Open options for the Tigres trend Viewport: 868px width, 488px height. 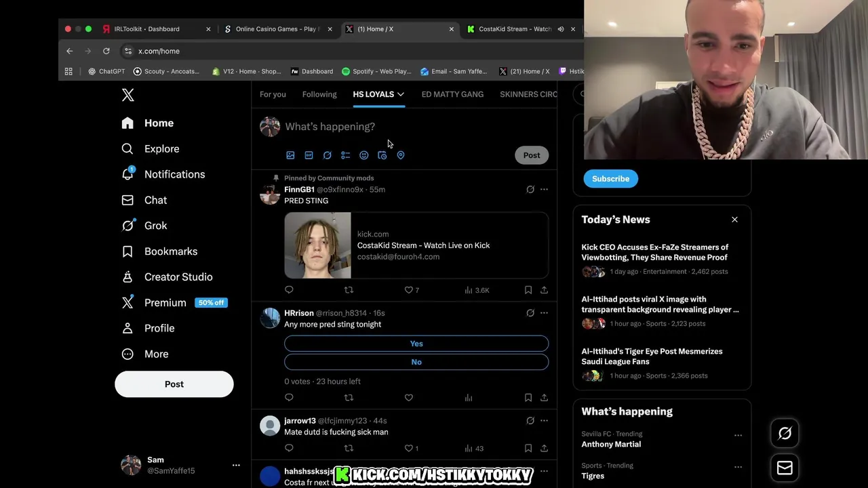pyautogui.click(x=738, y=467)
